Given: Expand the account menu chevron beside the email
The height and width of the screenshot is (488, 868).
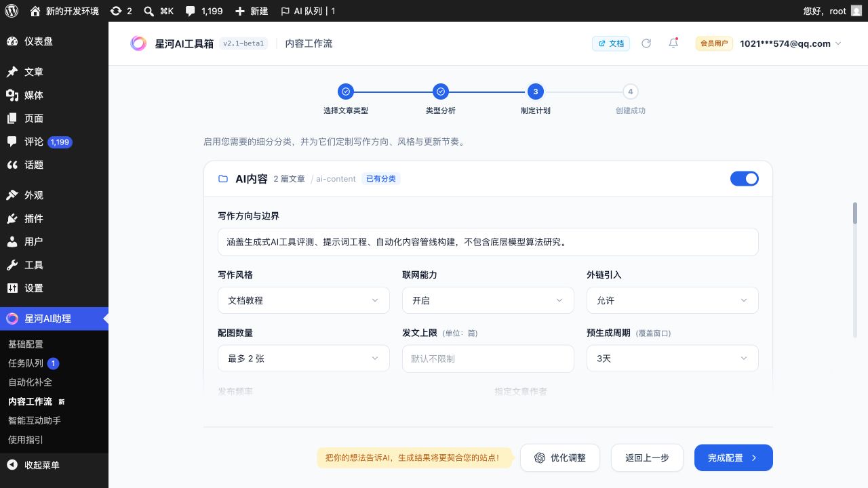Looking at the screenshot, I should pos(838,43).
